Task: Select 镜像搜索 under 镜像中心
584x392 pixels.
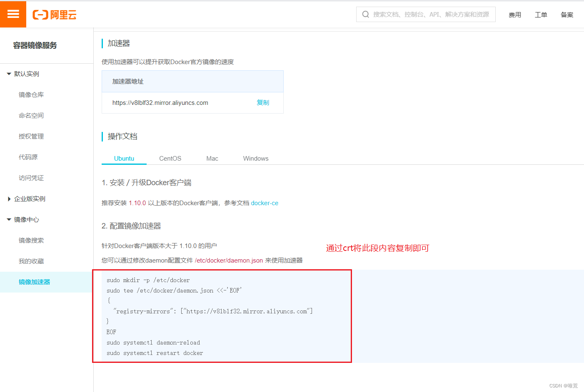Action: coord(31,240)
